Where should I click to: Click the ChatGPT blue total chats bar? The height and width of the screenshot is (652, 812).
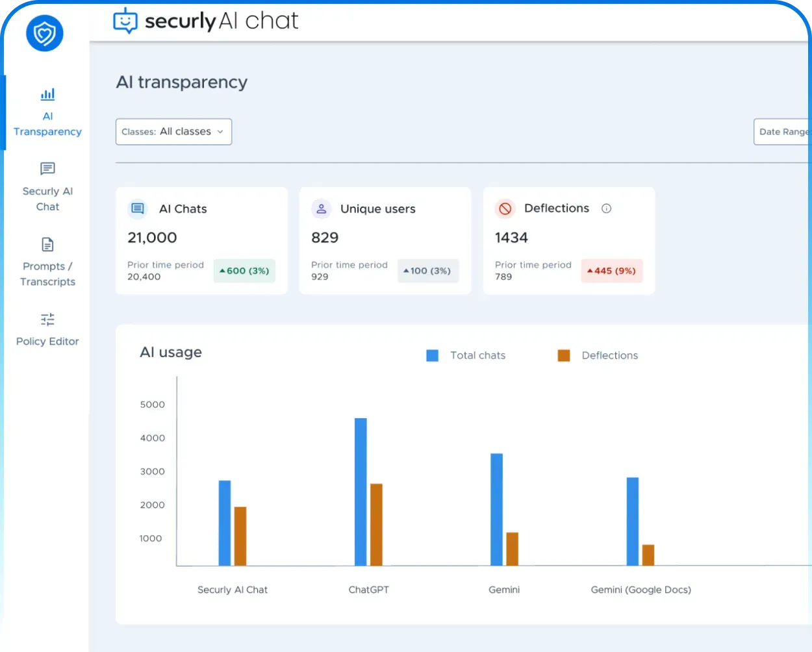point(361,492)
